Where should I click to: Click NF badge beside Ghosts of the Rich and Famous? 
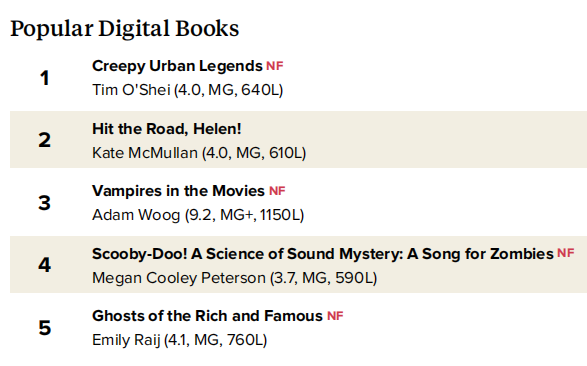pyautogui.click(x=335, y=316)
